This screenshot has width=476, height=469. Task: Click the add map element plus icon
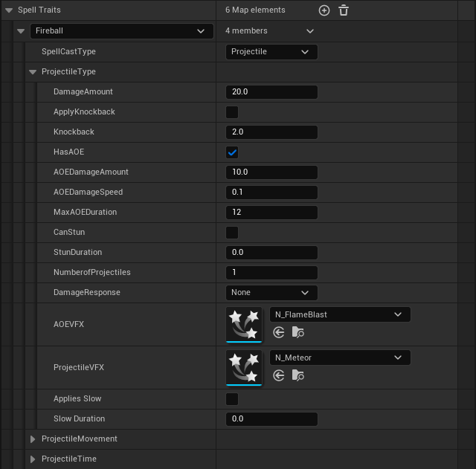point(324,10)
